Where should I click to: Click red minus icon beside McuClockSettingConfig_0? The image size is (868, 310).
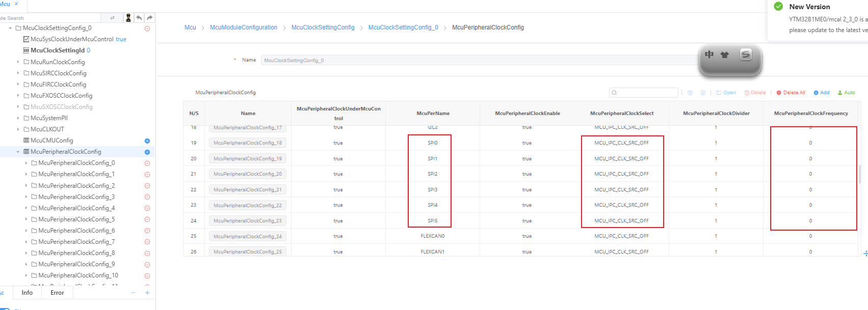pos(147,29)
